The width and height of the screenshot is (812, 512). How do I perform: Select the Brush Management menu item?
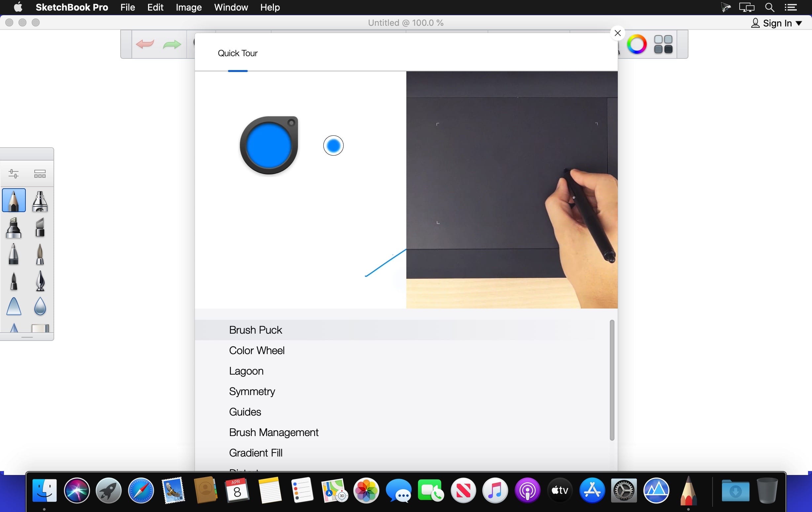pos(274,432)
